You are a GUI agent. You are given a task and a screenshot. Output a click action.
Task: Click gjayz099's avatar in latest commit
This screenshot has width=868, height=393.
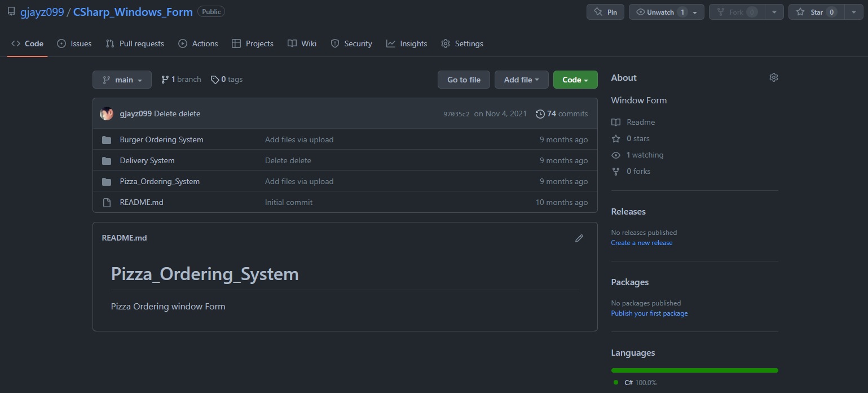[x=107, y=113]
